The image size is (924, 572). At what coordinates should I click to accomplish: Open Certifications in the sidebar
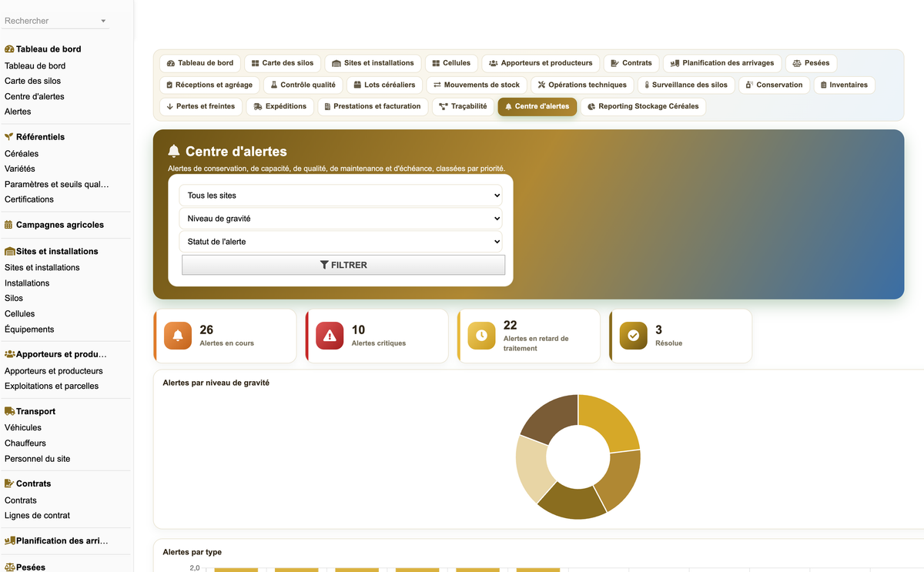coord(29,199)
